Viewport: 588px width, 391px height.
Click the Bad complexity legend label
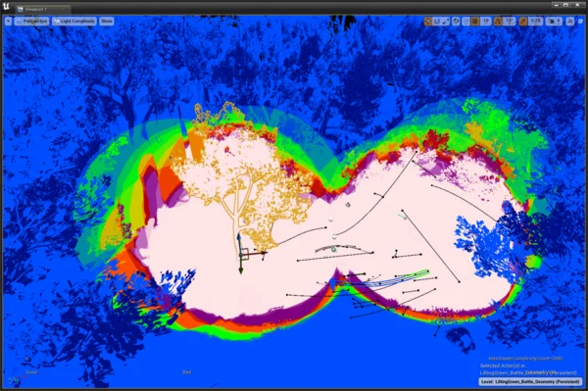[187, 372]
